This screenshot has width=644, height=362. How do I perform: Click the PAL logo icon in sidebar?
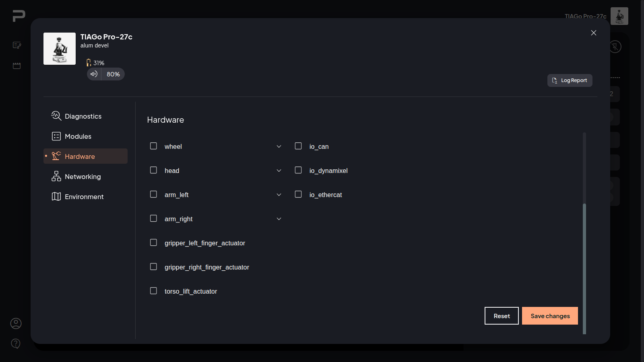(19, 16)
